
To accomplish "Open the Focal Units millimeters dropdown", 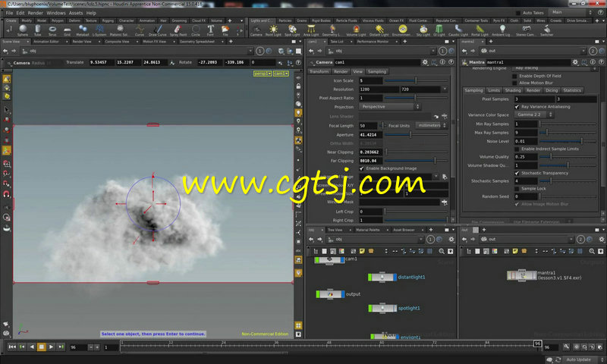I will pyautogui.click(x=431, y=125).
